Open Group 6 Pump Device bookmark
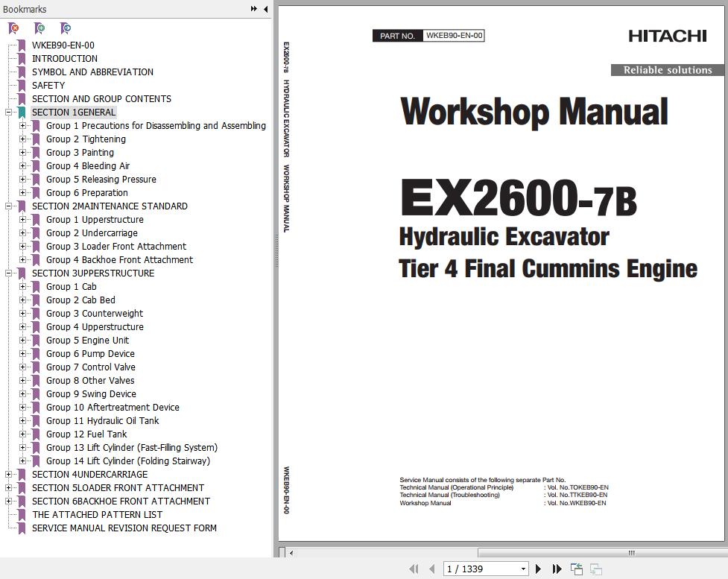The height and width of the screenshot is (579, 728). 91,354
